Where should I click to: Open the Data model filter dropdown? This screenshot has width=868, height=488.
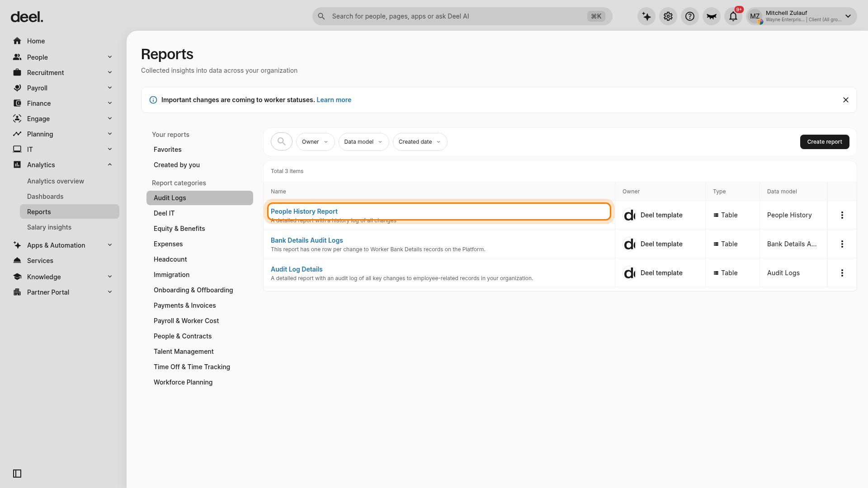click(363, 142)
